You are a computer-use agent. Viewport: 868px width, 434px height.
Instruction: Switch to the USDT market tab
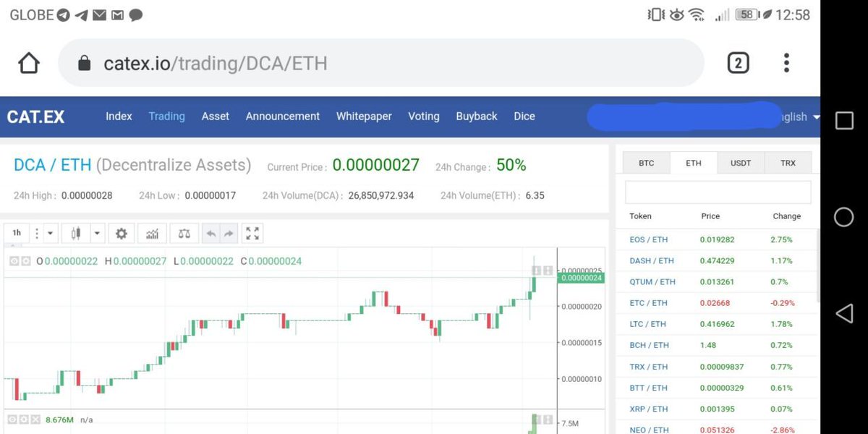741,163
